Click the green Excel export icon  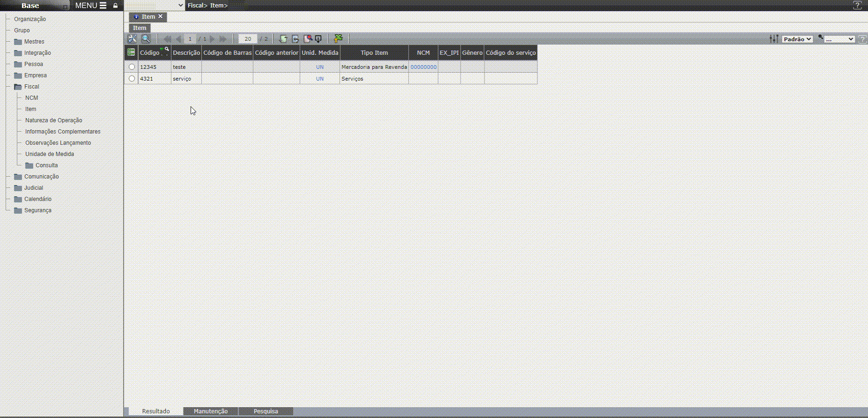point(338,39)
